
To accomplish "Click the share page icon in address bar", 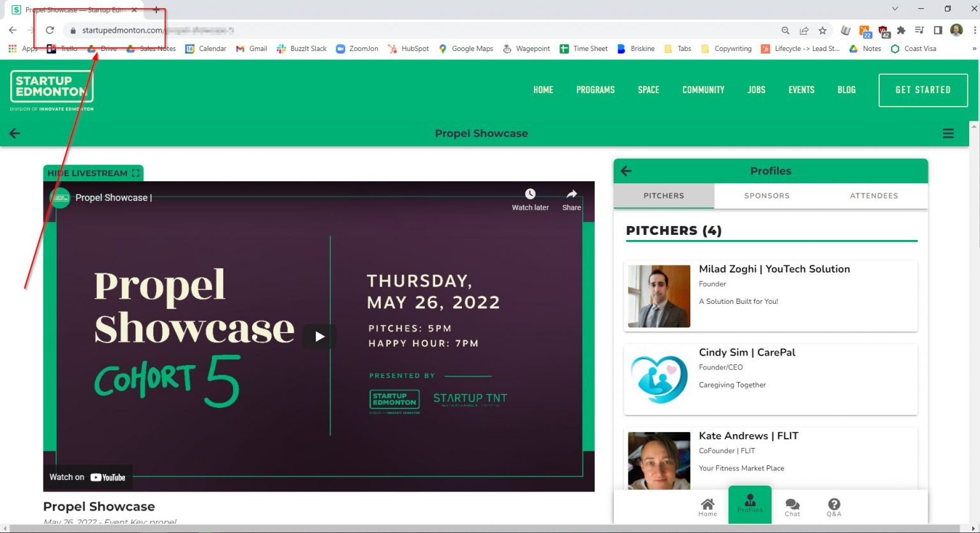I will tap(804, 30).
